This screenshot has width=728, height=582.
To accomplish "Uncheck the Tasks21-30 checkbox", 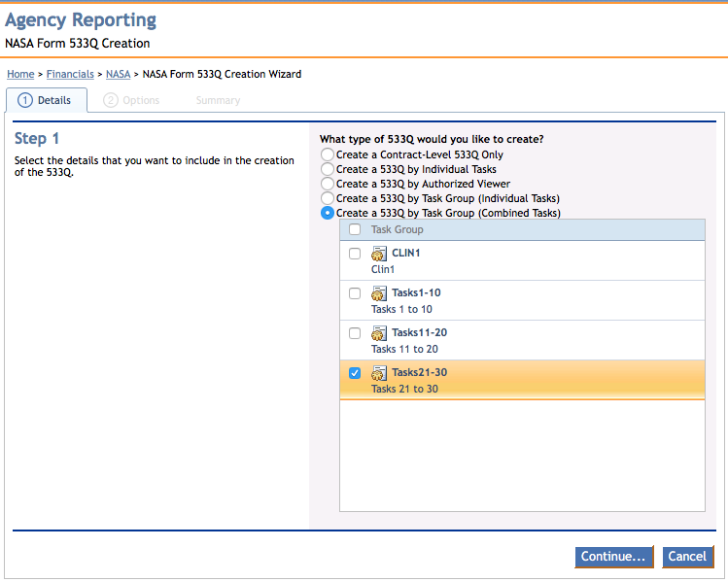I will [x=355, y=373].
